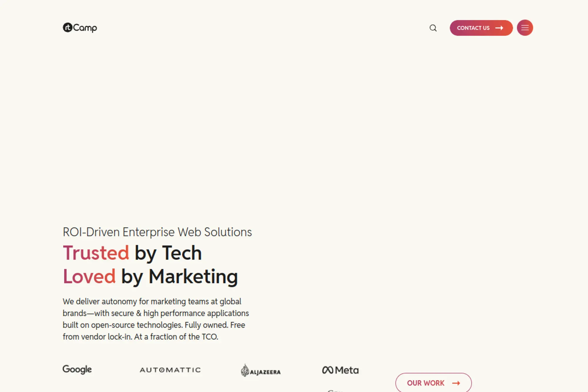
Task: Click the arrow inside Our Work button
Action: [x=456, y=383]
